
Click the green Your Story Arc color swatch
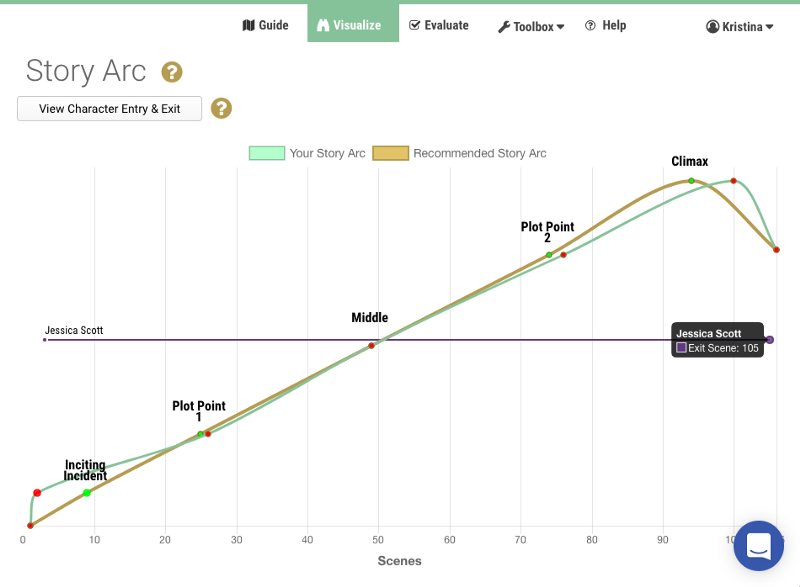pyautogui.click(x=267, y=153)
